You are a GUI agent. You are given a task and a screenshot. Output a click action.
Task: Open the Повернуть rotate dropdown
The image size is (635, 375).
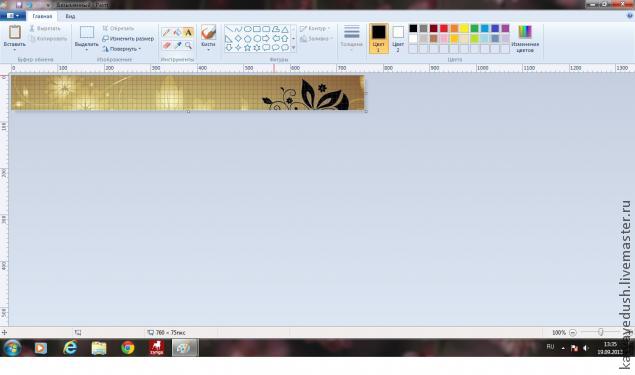(121, 49)
